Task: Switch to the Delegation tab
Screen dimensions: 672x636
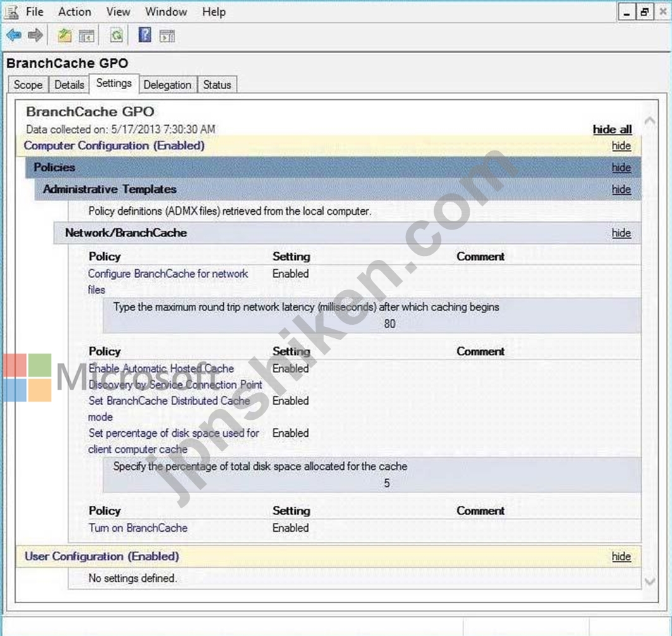Action: (168, 85)
